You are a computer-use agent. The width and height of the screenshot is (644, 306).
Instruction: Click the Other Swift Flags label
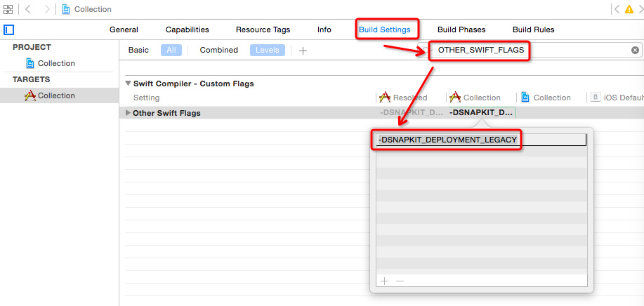[166, 113]
